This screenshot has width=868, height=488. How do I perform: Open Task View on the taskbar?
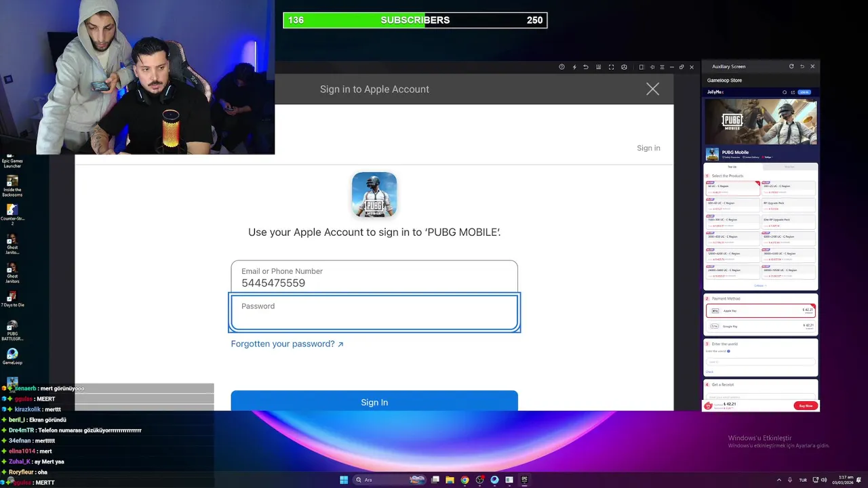pyautogui.click(x=435, y=480)
